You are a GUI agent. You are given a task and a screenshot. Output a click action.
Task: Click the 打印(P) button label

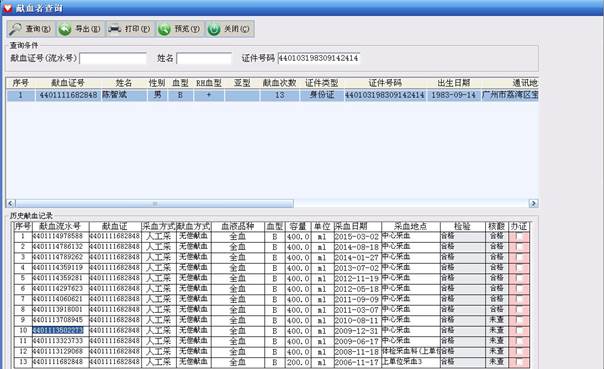tap(138, 29)
